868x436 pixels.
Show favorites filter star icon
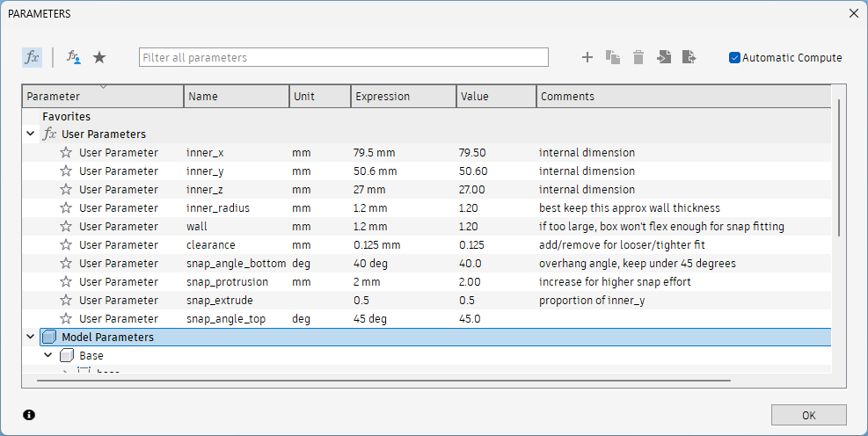(99, 57)
